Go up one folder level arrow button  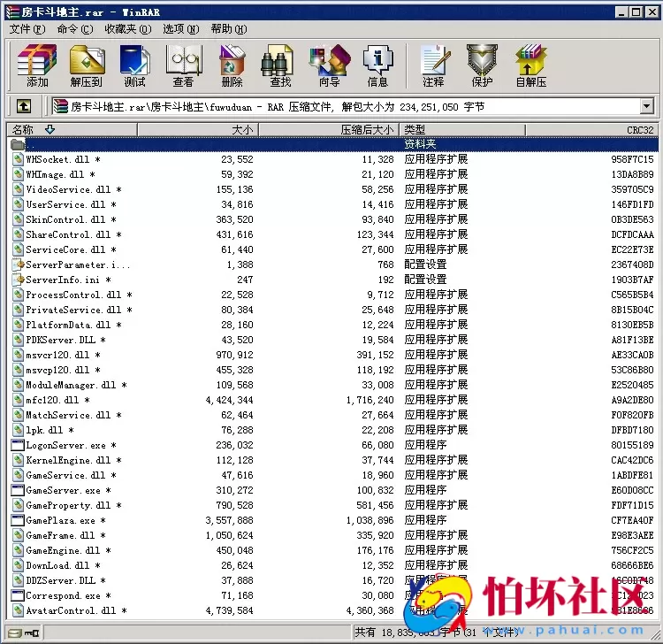24,106
